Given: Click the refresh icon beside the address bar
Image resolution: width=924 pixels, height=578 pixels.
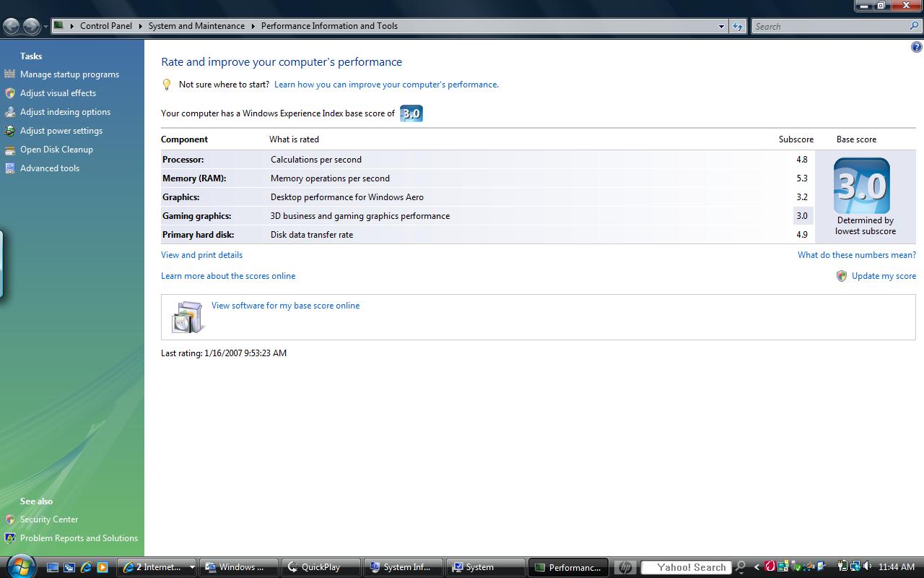Looking at the screenshot, I should click(x=737, y=26).
